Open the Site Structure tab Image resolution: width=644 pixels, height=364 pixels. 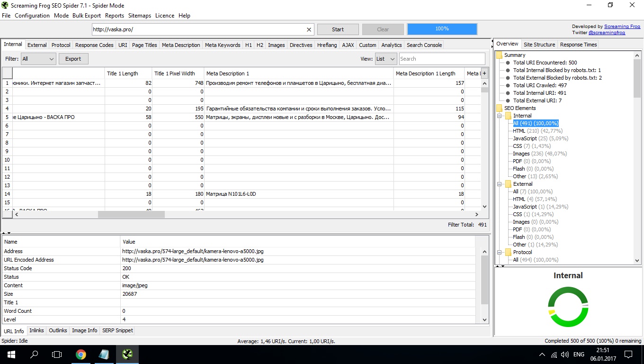539,45
